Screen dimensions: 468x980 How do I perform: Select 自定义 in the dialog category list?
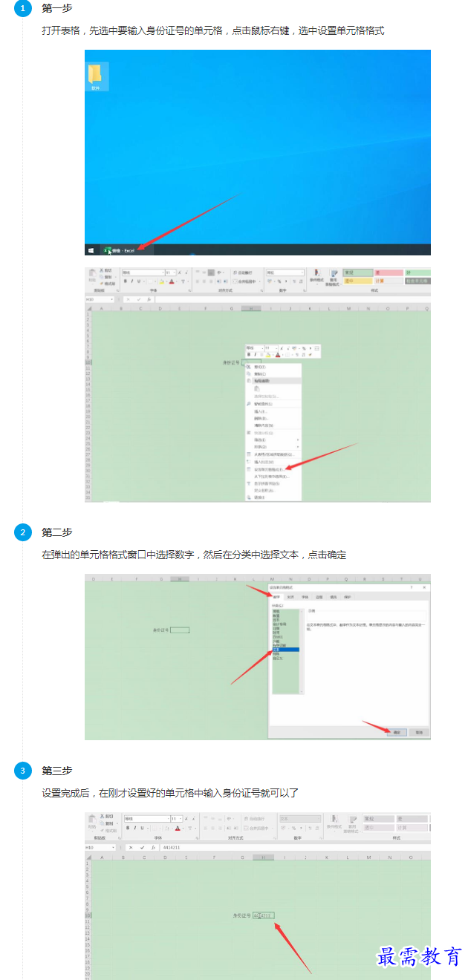tap(285, 659)
